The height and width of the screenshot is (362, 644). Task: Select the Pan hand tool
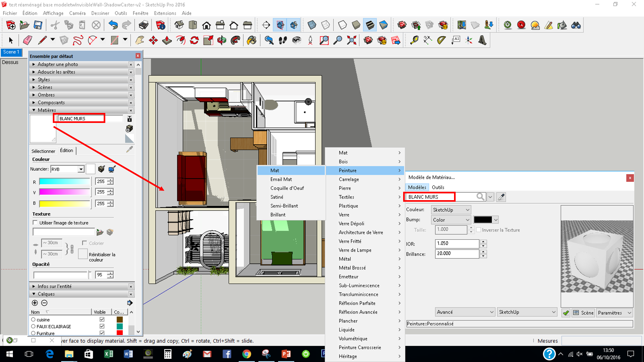click(x=139, y=40)
